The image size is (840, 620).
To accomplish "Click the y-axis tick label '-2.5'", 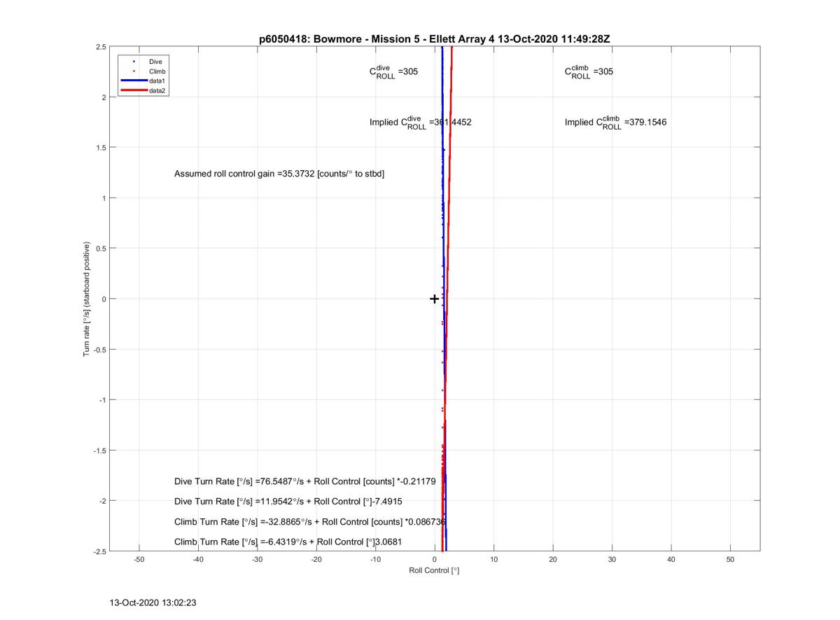I will [x=99, y=551].
